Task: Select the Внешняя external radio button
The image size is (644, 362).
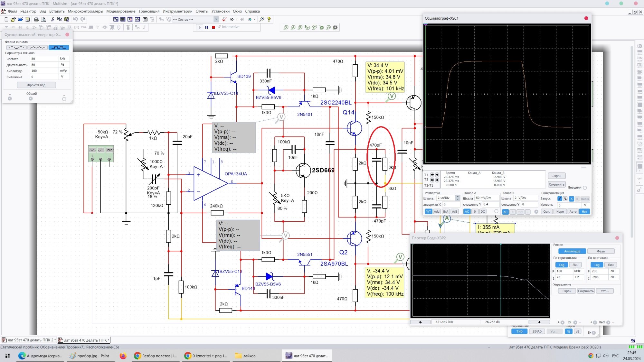Action: point(585,188)
